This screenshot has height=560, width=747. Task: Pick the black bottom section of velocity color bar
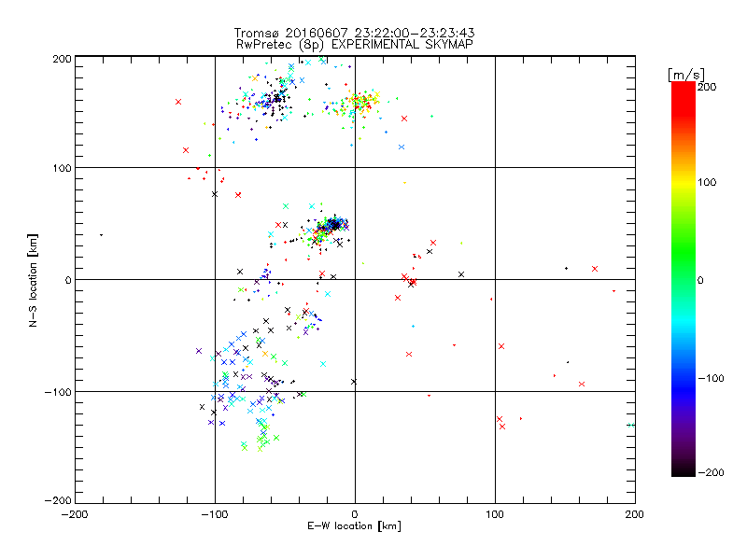pyautogui.click(x=684, y=469)
